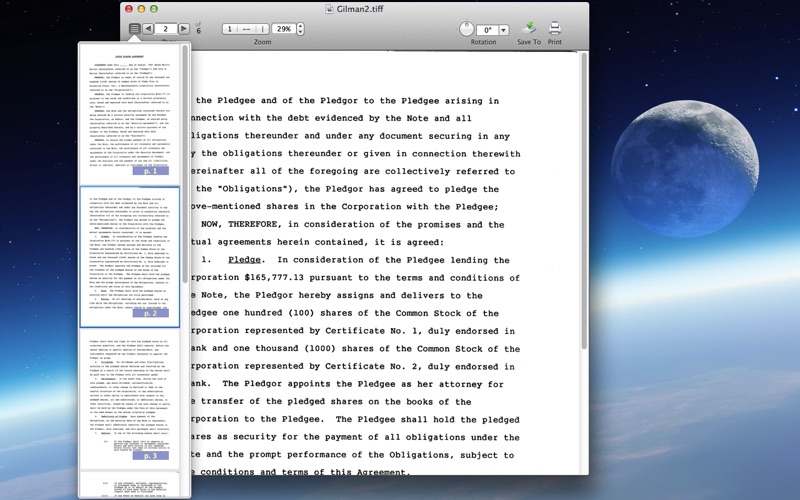Go to the next page arrow

coord(184,29)
